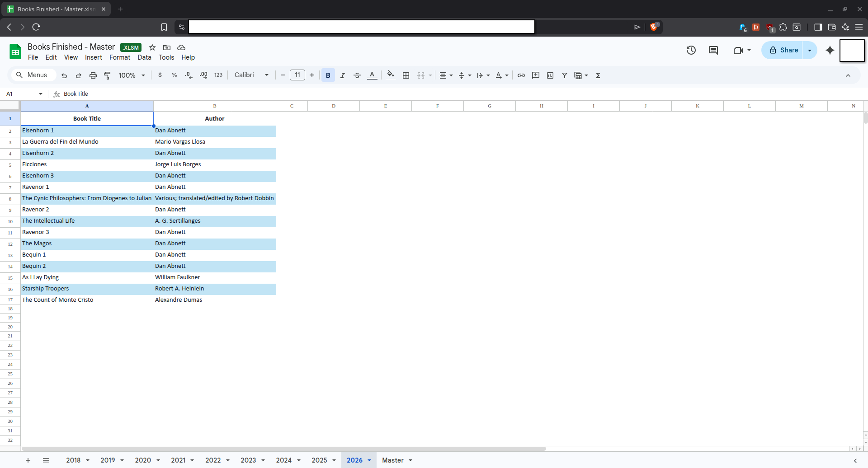The height and width of the screenshot is (468, 868).
Task: Switch to the Master sheet tab
Action: click(392, 460)
